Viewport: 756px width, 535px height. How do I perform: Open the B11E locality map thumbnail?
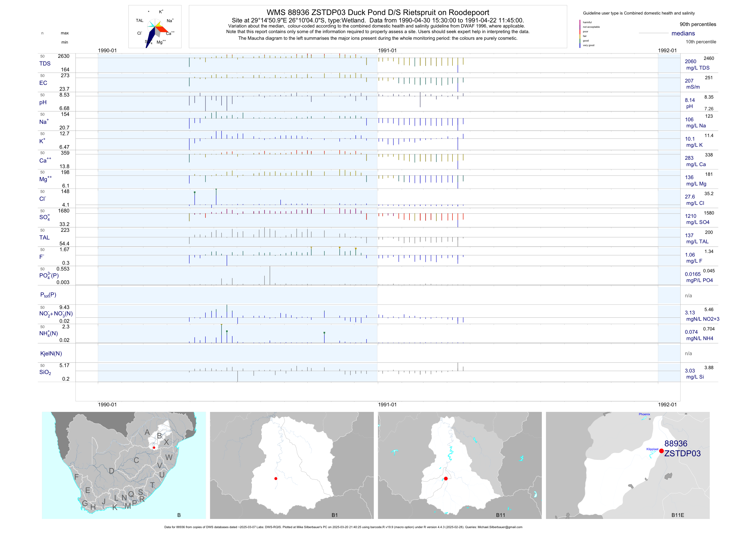click(628, 465)
